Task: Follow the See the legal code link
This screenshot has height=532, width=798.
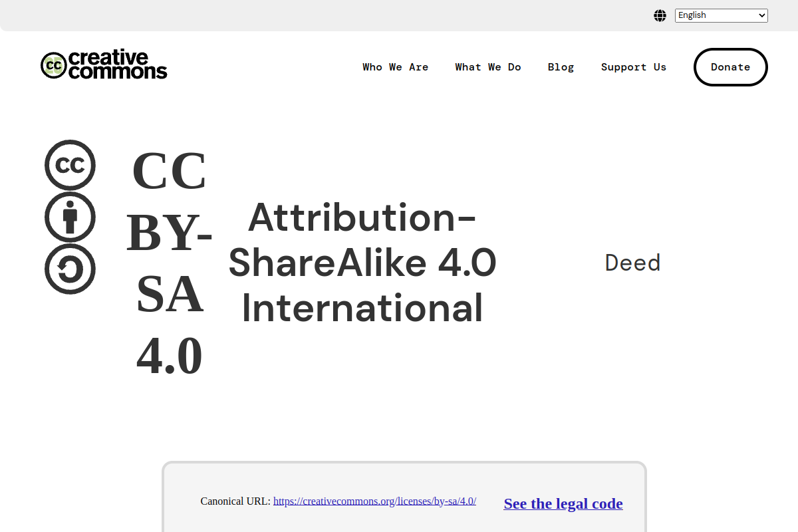Action: (563, 503)
